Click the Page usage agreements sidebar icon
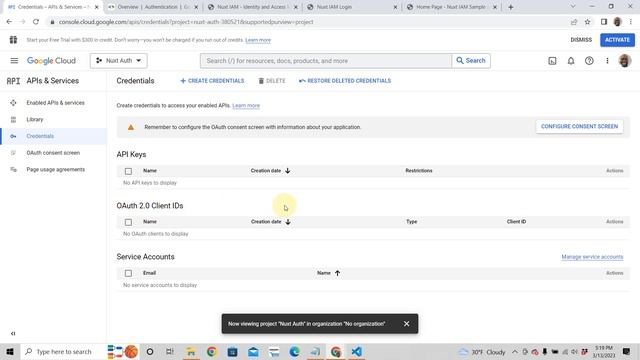 coord(13,169)
